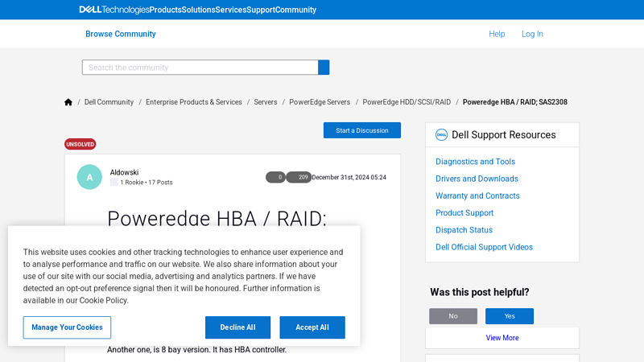Open Aldowski's profile name
The height and width of the screenshot is (362, 644).
coord(124,172)
